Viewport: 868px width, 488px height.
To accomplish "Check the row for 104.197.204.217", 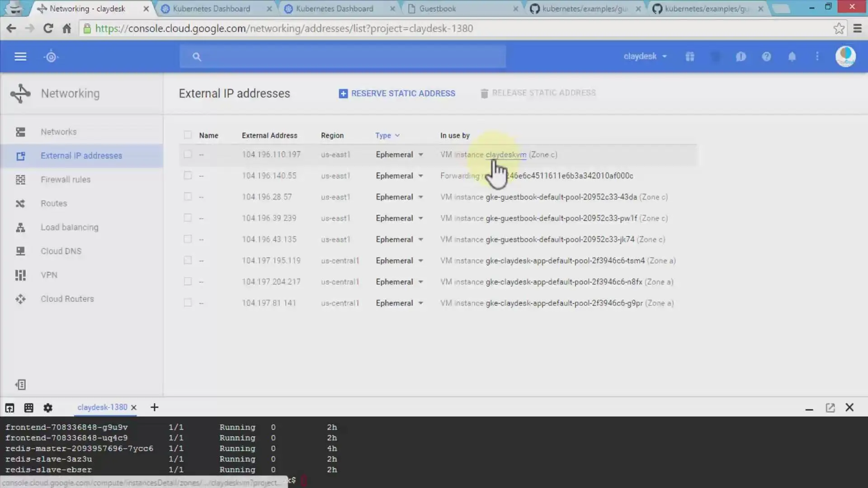I will click(x=188, y=282).
